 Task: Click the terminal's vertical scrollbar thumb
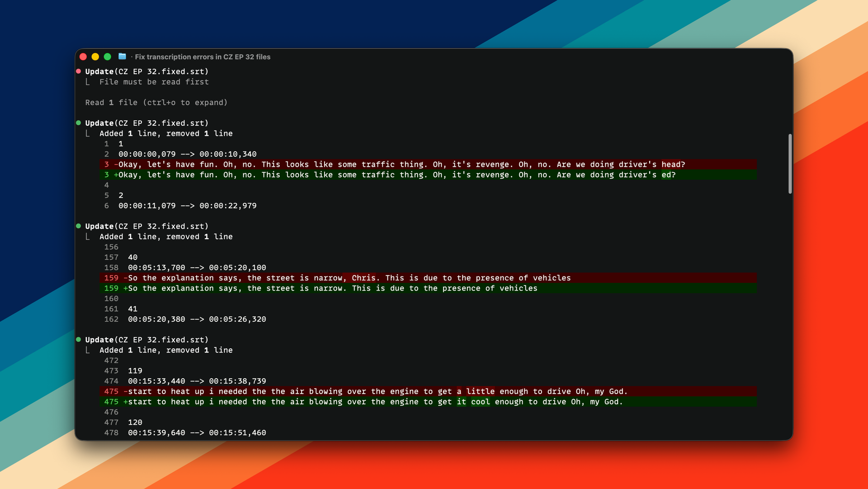[x=790, y=164]
